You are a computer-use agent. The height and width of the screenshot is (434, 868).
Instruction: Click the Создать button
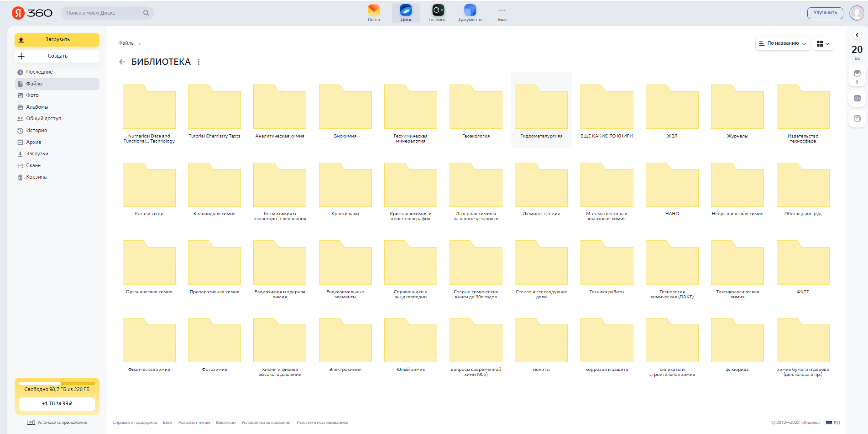pyautogui.click(x=57, y=56)
